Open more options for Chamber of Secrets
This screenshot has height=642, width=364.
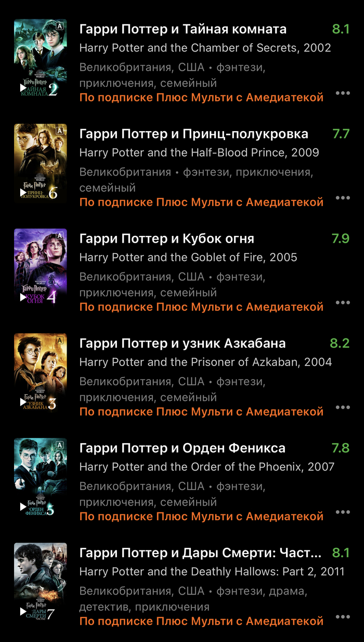(x=343, y=93)
